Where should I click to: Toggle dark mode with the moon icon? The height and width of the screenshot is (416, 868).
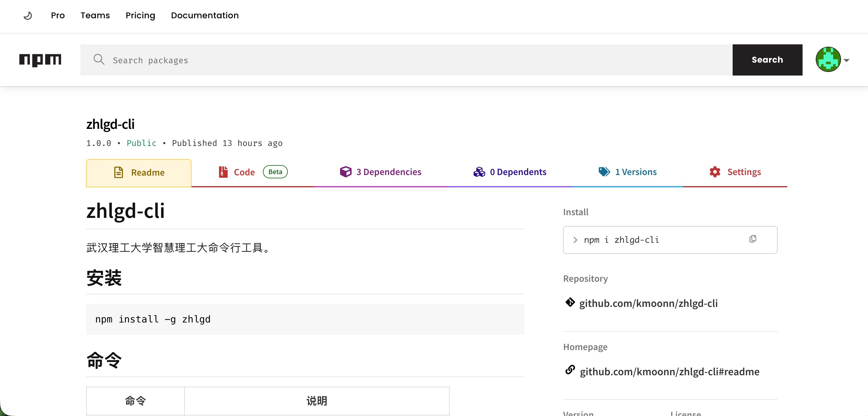coord(28,16)
